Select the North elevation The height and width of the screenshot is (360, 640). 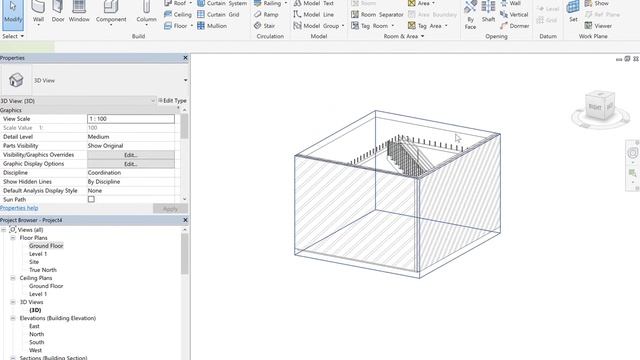[x=36, y=334]
